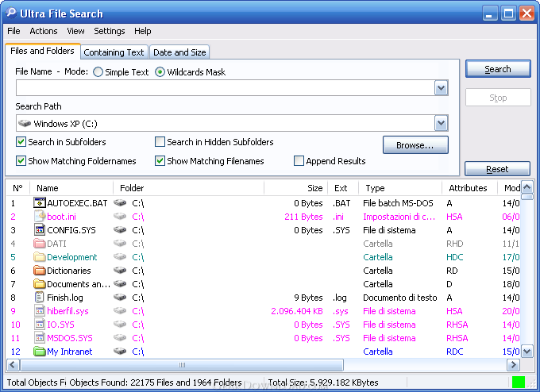Click the drive icon in Development row

click(120, 257)
